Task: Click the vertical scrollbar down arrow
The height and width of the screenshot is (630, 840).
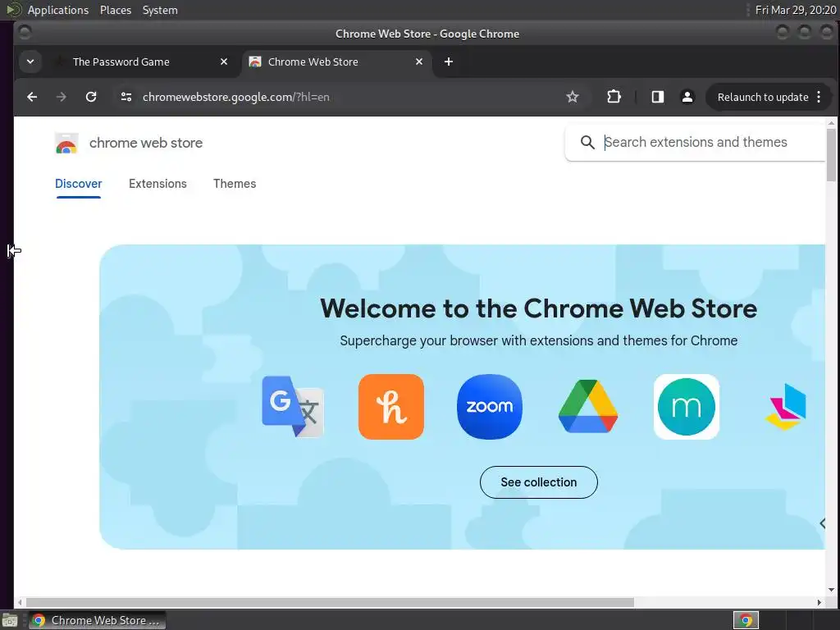Action: pyautogui.click(x=831, y=591)
